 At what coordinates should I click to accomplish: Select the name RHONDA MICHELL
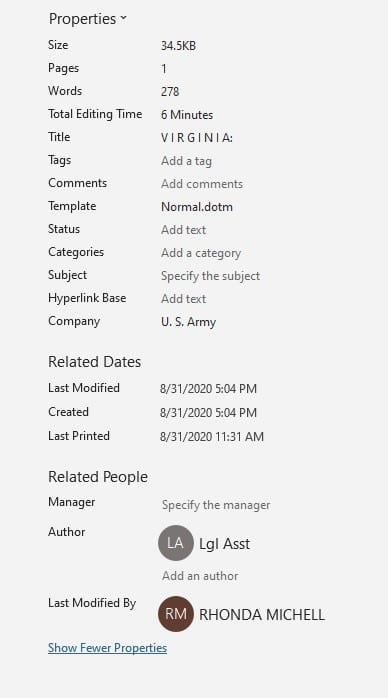[262, 615]
